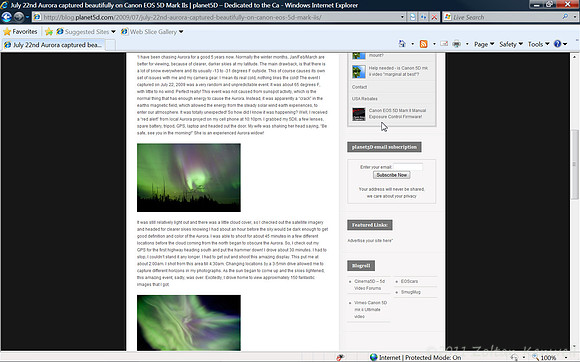Click the vertical scrollbar thumb
Image resolution: width=580 pixels, height=362 pixels.
point(574,164)
